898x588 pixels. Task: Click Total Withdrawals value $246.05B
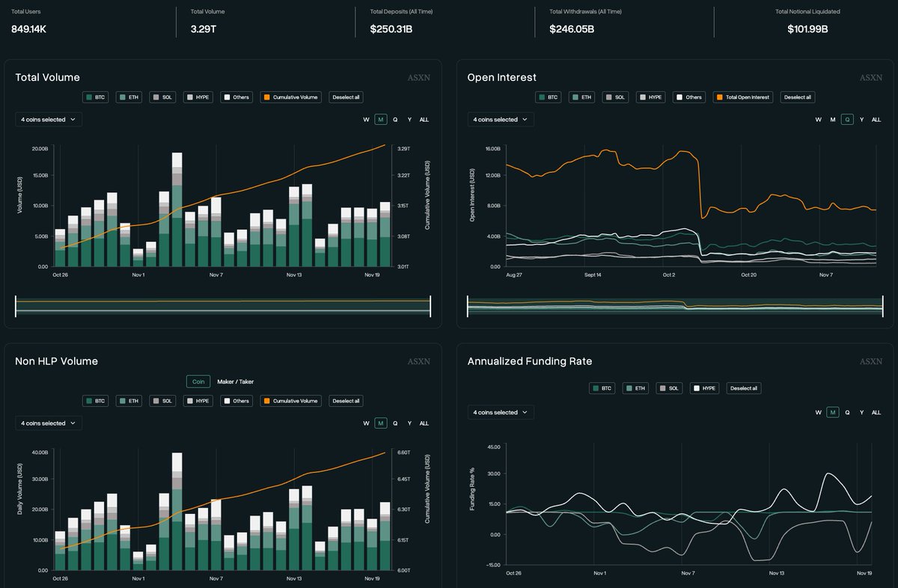pyautogui.click(x=572, y=29)
